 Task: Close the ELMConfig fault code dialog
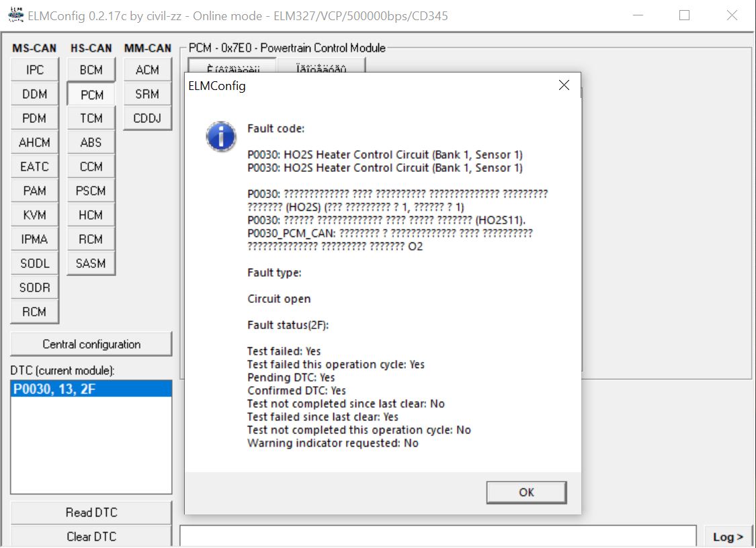564,85
